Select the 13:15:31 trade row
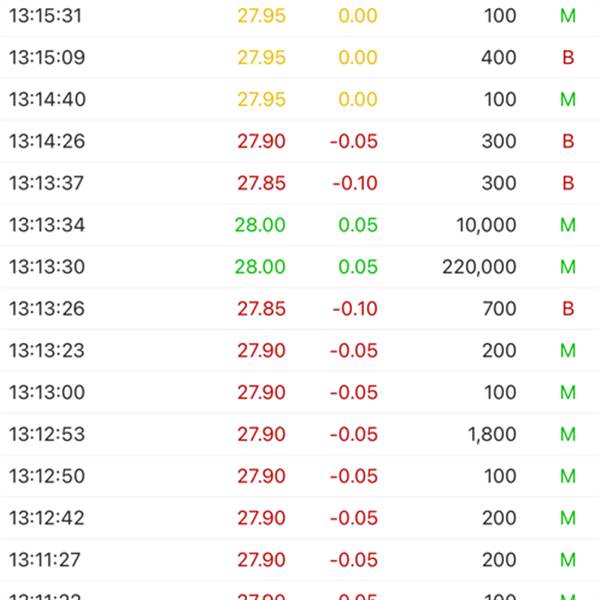Image resolution: width=600 pixels, height=600 pixels. 300,16
